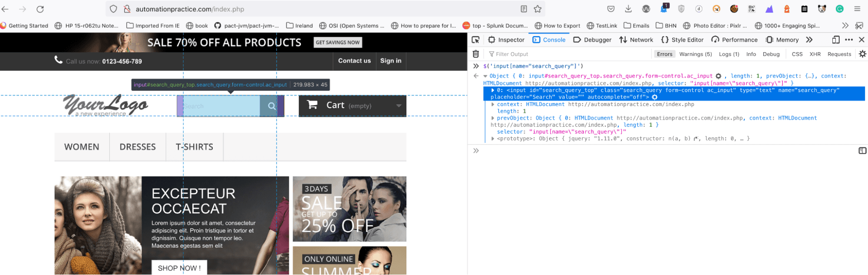
Task: Click the browser reload button
Action: click(x=40, y=9)
